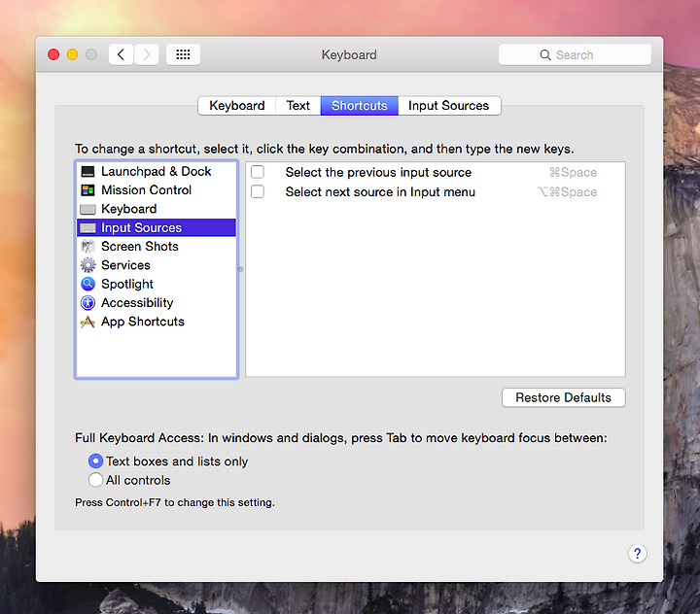
Task: Switch to the Input Sources tab
Action: coord(449,106)
